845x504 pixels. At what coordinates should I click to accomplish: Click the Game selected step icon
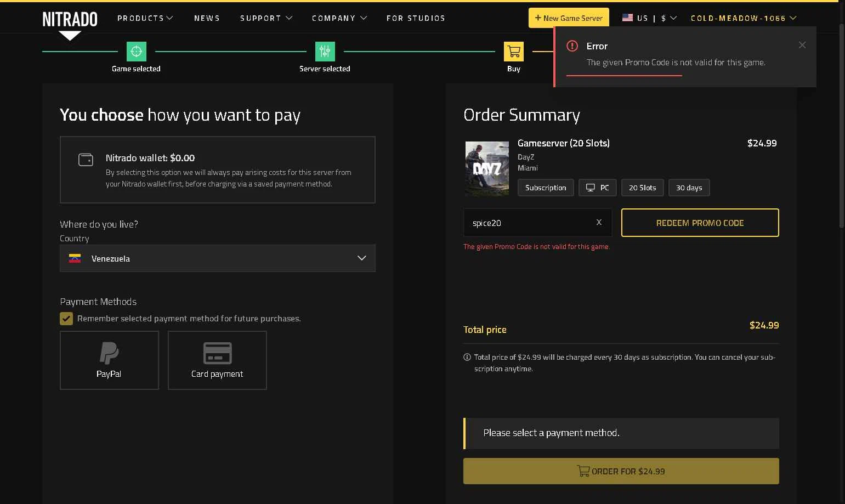[137, 52]
